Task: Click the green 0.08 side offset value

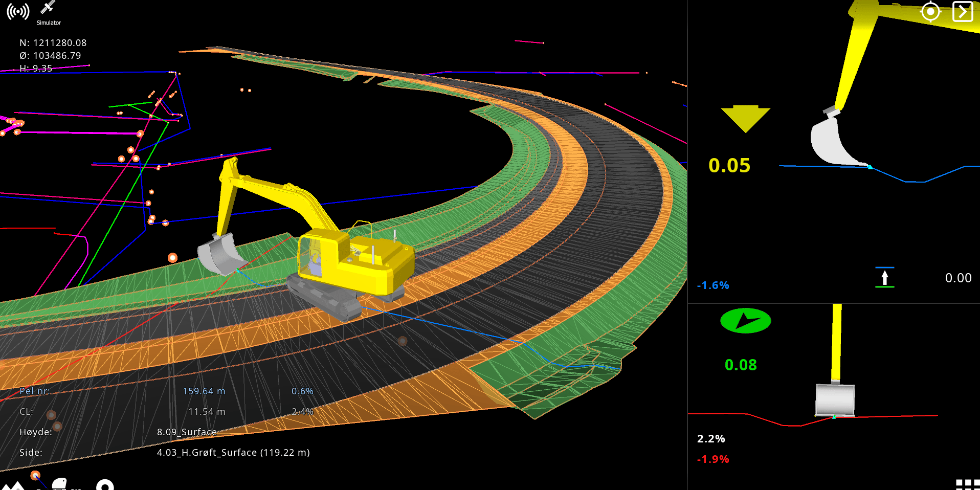Action: coord(741,365)
